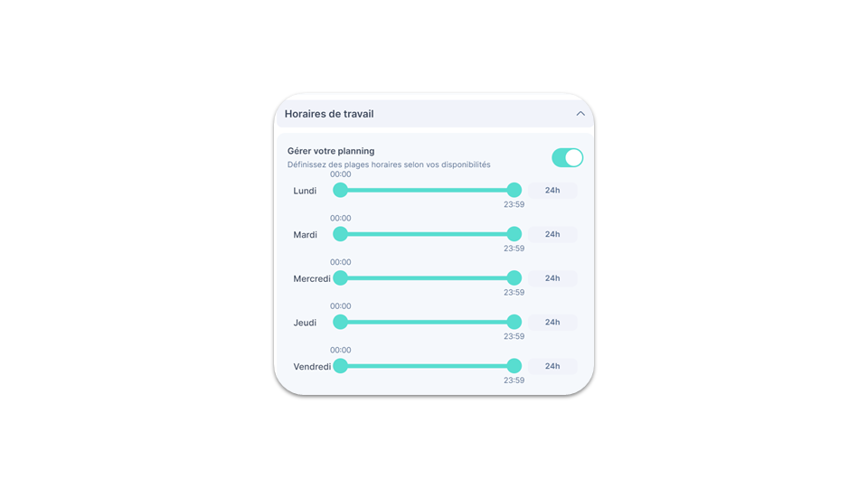
Task: Click Vendredi slider end handle
Action: pos(514,366)
